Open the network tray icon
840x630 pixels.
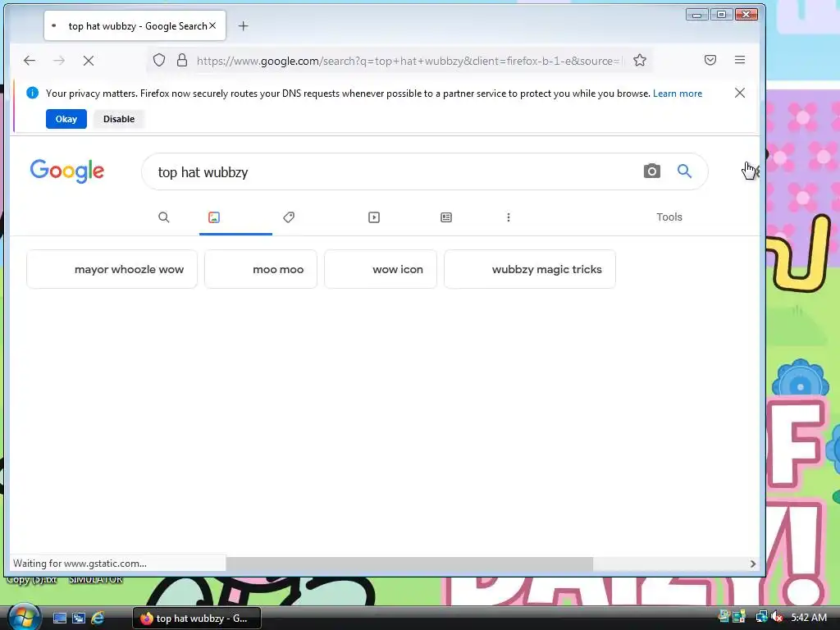(761, 617)
